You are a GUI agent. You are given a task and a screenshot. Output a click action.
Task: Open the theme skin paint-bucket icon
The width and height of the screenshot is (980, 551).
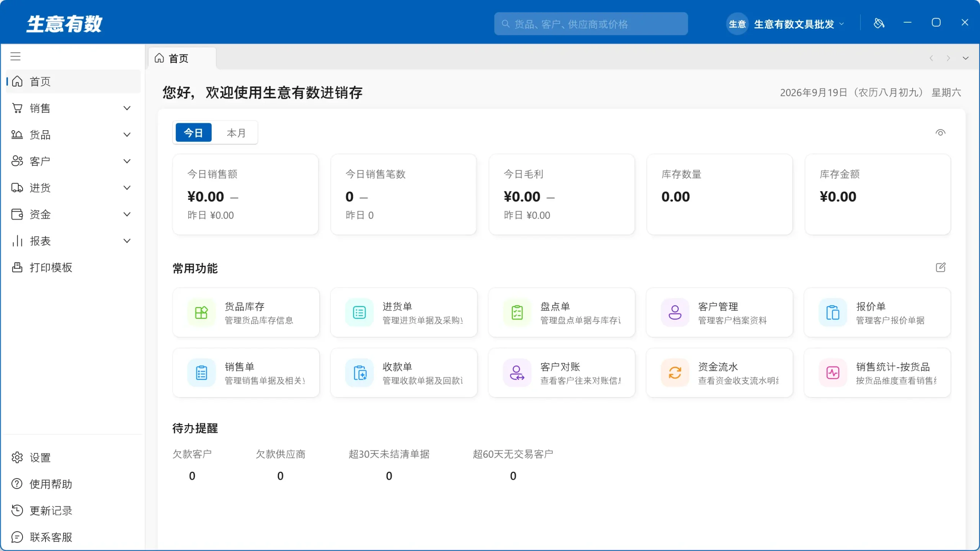point(879,23)
